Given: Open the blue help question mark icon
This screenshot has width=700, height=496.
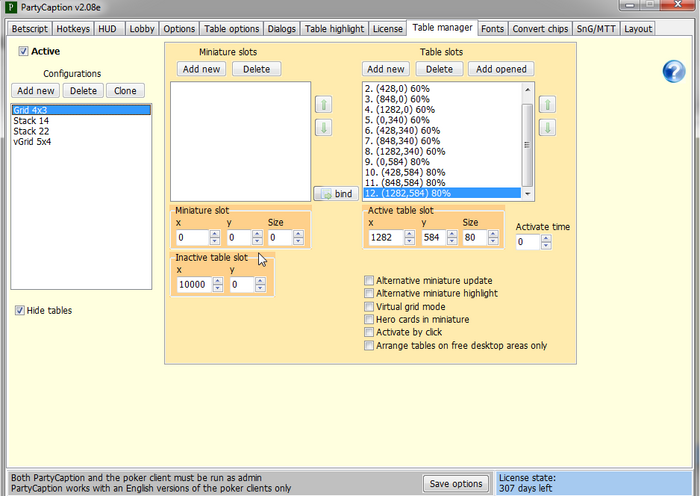Looking at the screenshot, I should click(x=674, y=71).
